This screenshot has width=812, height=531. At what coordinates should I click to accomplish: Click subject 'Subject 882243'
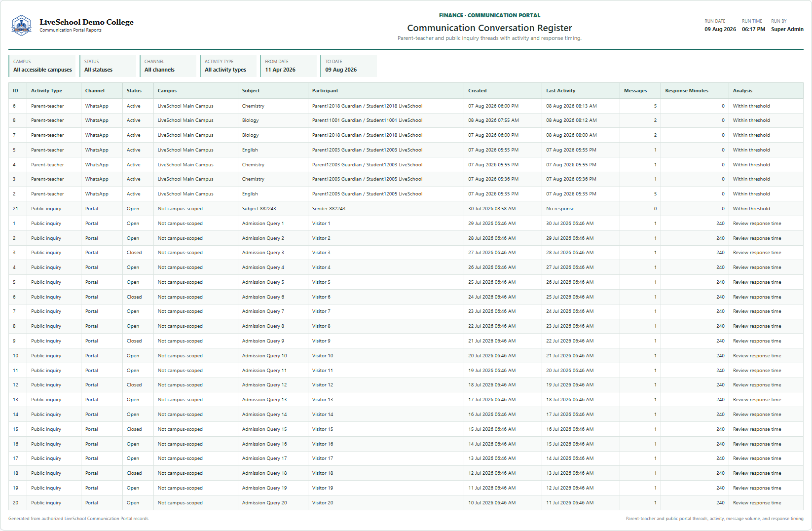258,209
